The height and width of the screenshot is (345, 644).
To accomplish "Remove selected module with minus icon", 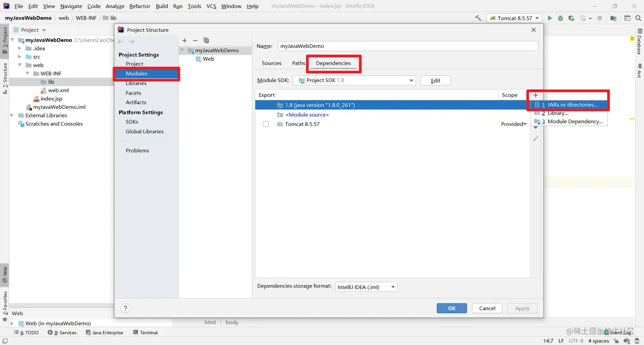I will (x=195, y=40).
